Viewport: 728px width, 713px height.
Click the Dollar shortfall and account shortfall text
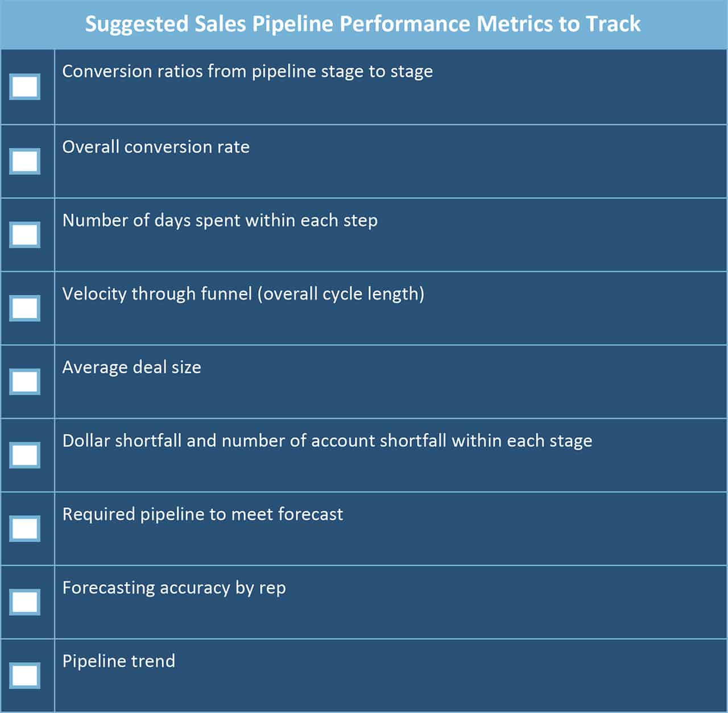point(327,441)
